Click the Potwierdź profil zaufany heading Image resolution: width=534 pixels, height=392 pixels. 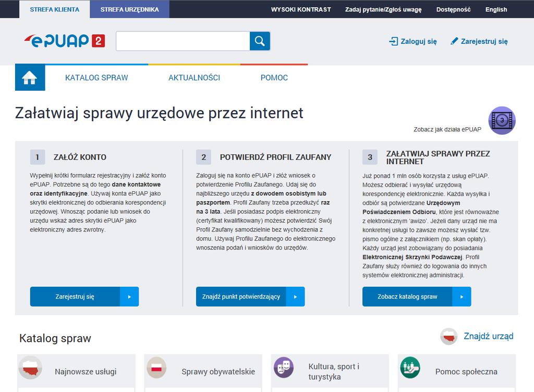click(x=275, y=157)
